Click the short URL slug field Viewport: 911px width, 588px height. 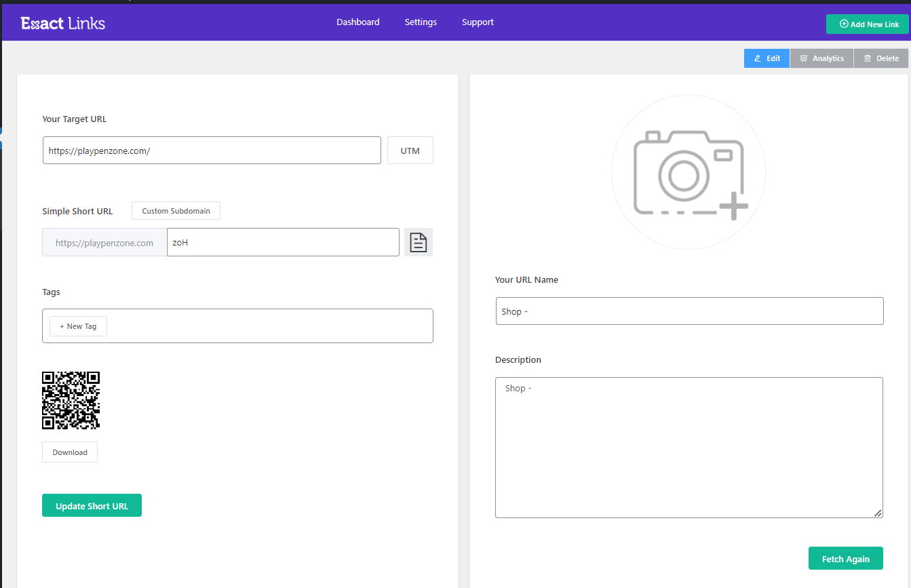(x=283, y=242)
